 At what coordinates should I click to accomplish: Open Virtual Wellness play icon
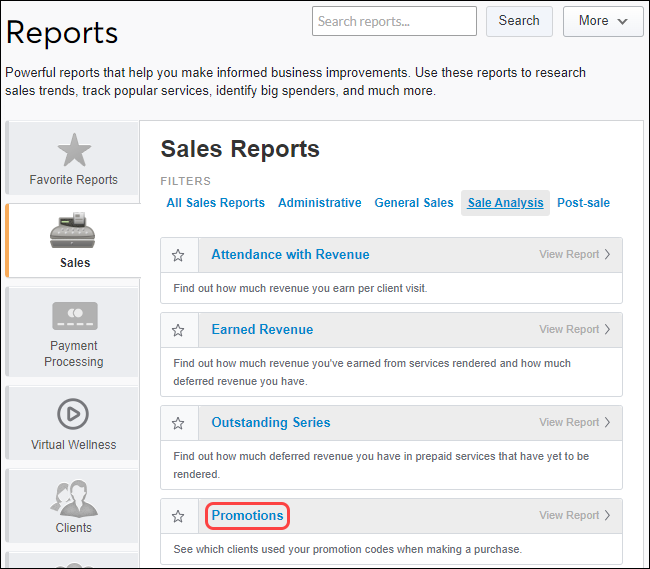pyautogui.click(x=73, y=414)
